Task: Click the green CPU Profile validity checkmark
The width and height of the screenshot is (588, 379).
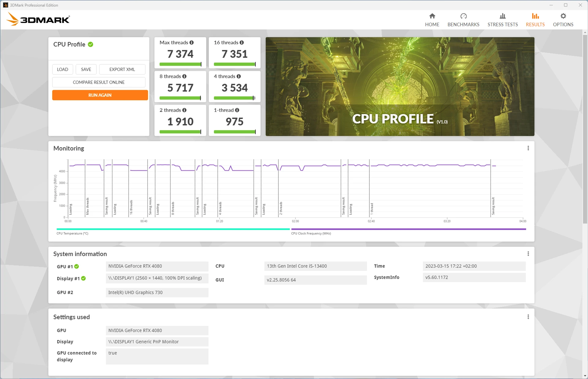Action: pyautogui.click(x=90, y=44)
